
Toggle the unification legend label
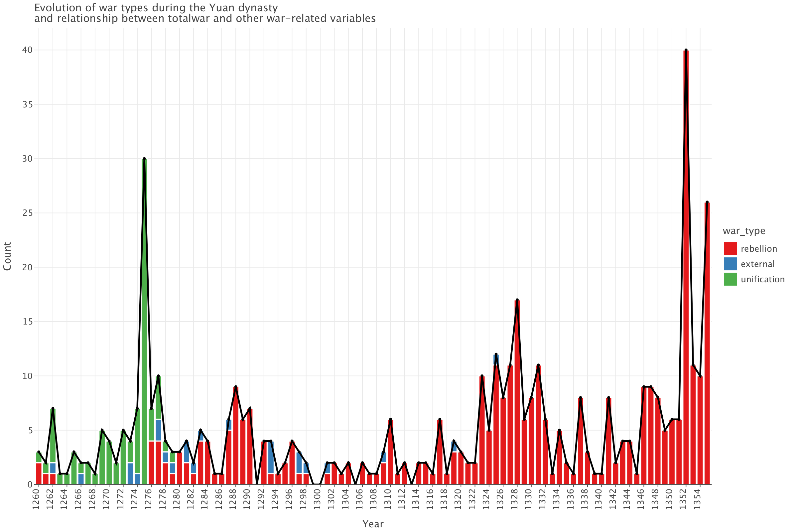click(763, 279)
